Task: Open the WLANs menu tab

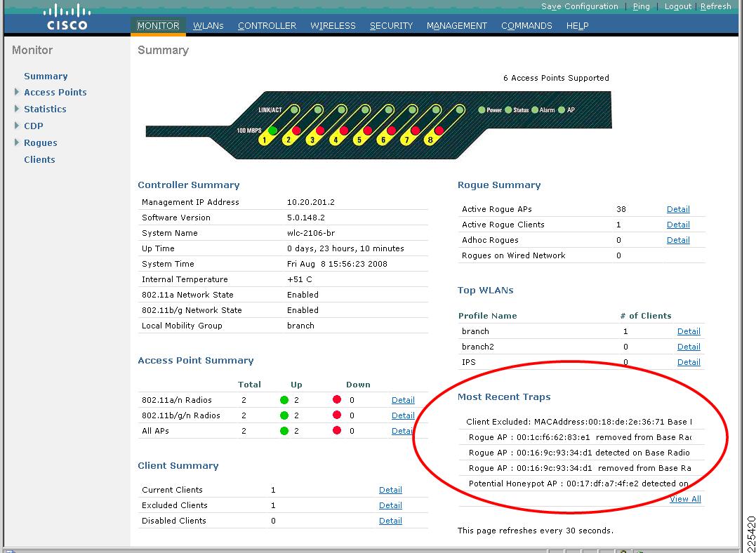Action: [208, 25]
